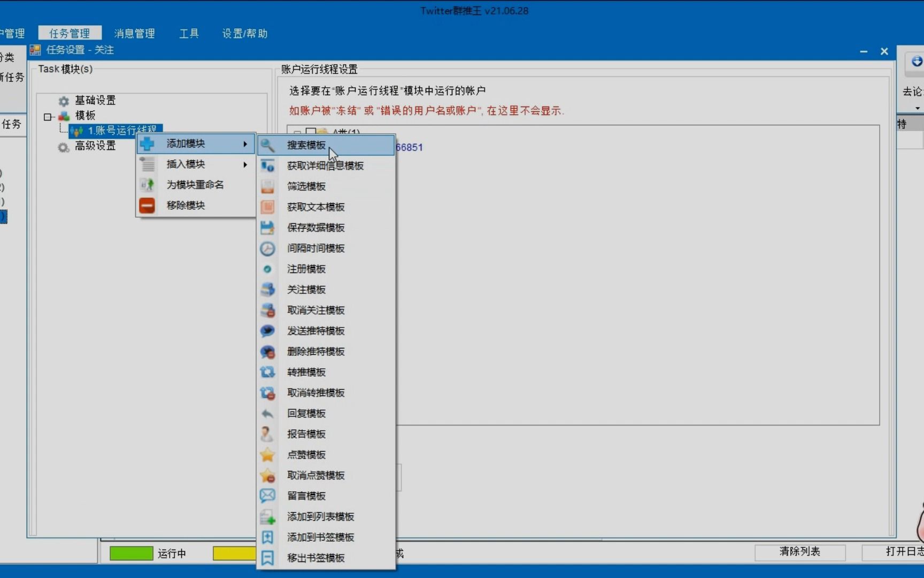
Task: Choose 关注模板 from the submenu
Action: point(326,290)
